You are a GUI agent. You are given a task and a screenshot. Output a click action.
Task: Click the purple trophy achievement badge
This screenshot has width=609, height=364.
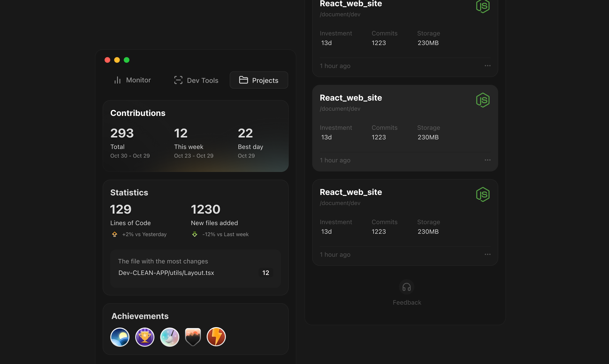coord(145,337)
